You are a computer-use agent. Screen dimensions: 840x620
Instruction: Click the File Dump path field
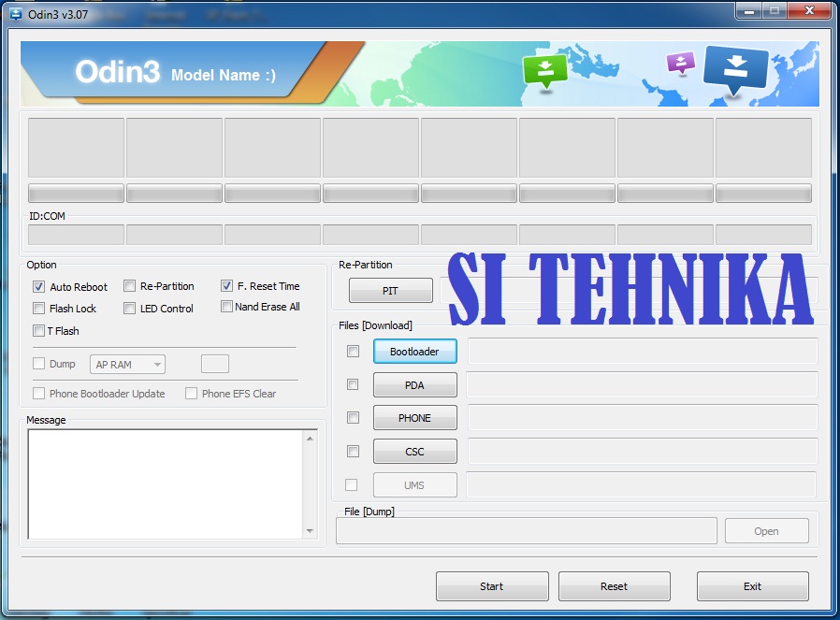tap(527, 531)
